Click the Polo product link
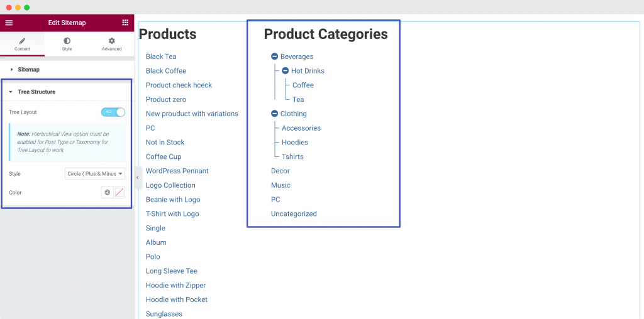Screen dimensions: 644x319 pyautogui.click(x=153, y=257)
